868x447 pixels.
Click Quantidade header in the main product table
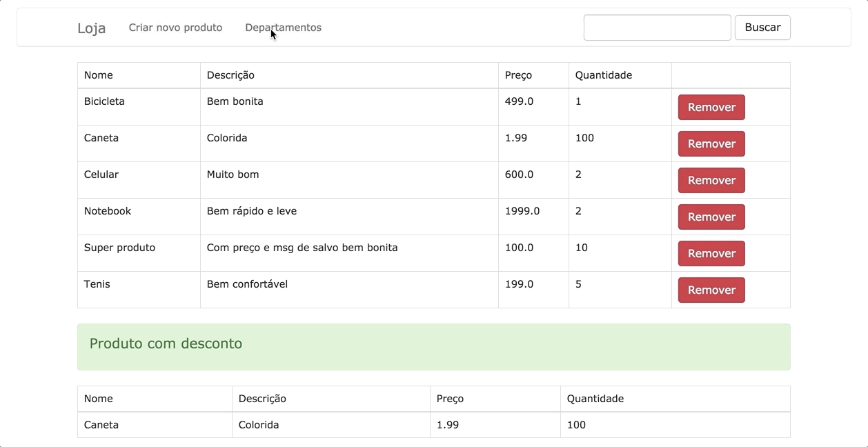[x=603, y=75]
